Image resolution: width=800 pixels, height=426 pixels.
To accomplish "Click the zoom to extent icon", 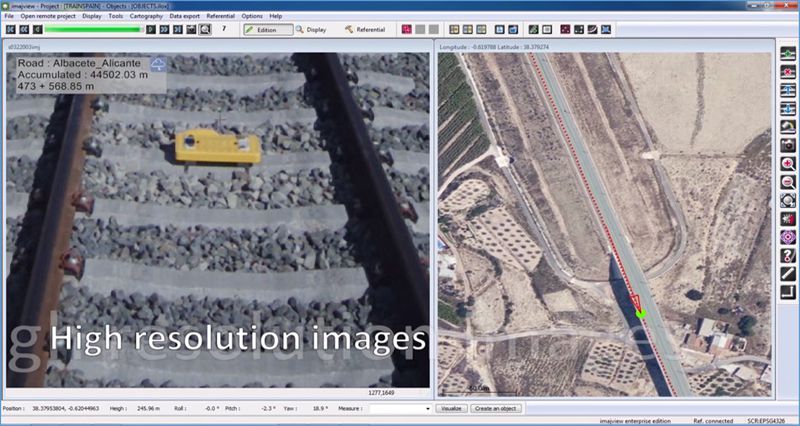I will coord(788,201).
